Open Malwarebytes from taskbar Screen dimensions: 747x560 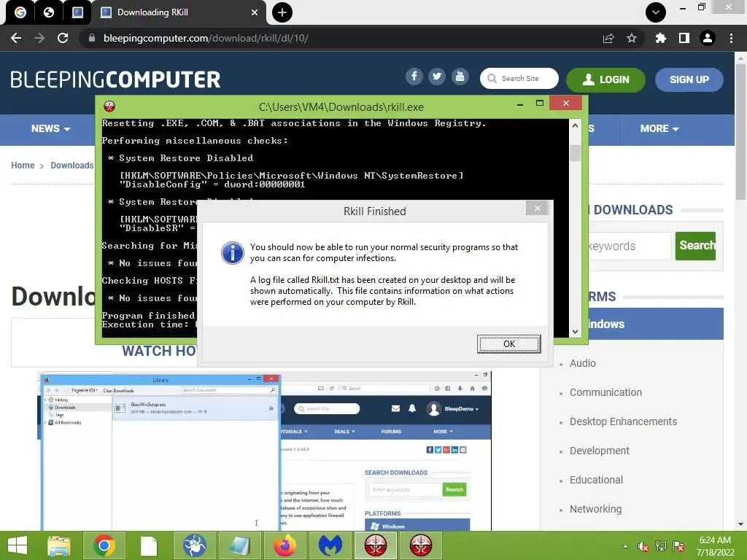pyautogui.click(x=330, y=545)
